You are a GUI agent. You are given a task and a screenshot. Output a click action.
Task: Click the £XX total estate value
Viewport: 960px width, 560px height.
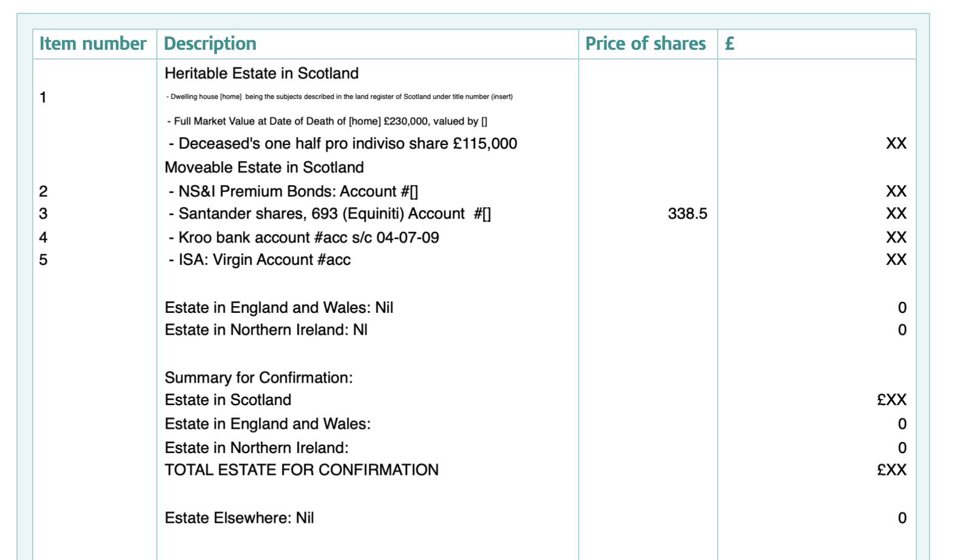892,470
